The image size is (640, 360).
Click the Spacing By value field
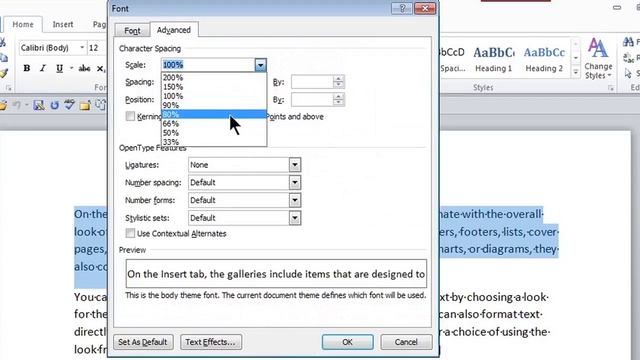tap(312, 82)
